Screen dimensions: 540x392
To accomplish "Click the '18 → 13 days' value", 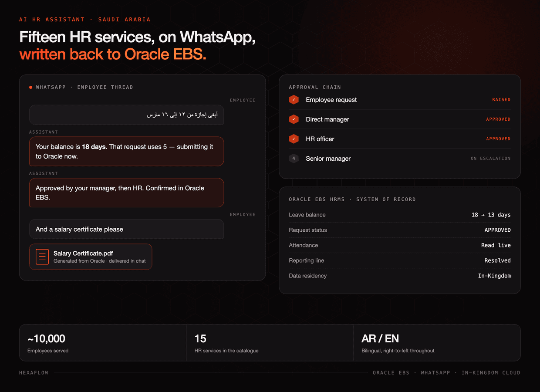I will tap(491, 215).
